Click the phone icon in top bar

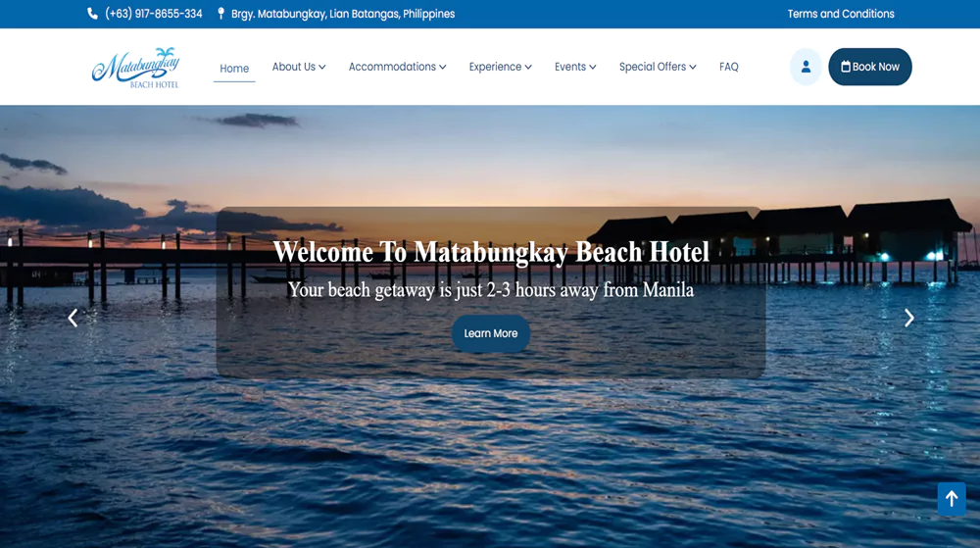[x=92, y=14]
